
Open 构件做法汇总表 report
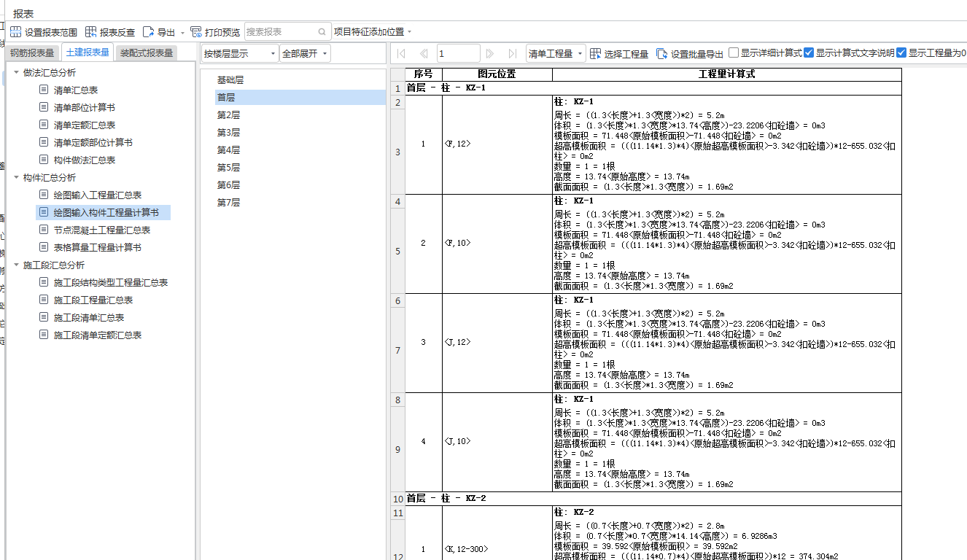[x=85, y=160]
